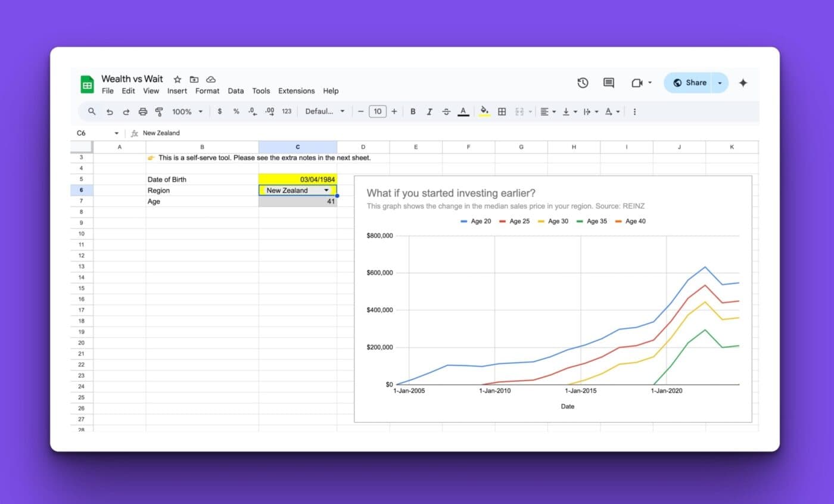Click the paint format roller icon
834x504 pixels.
[x=159, y=111]
